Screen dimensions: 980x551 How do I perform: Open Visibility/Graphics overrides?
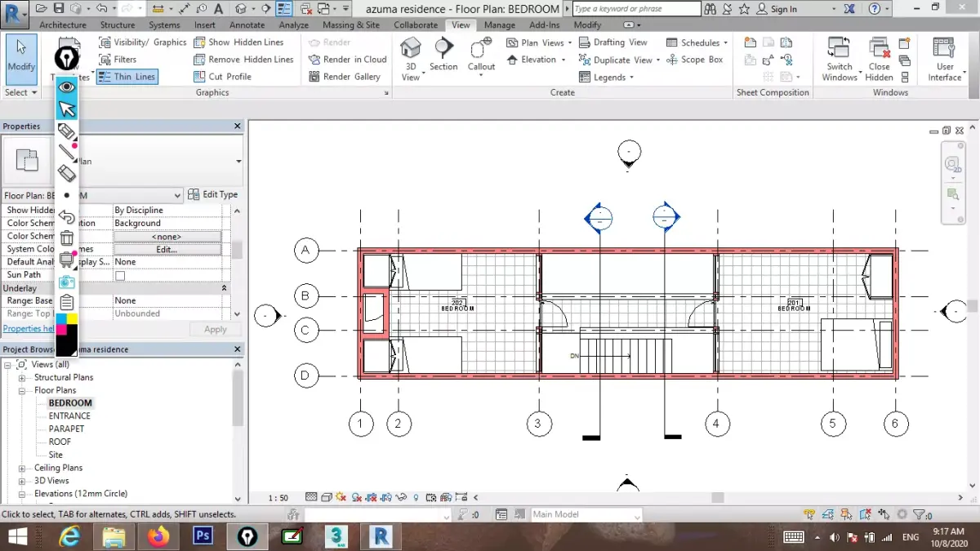(x=142, y=42)
